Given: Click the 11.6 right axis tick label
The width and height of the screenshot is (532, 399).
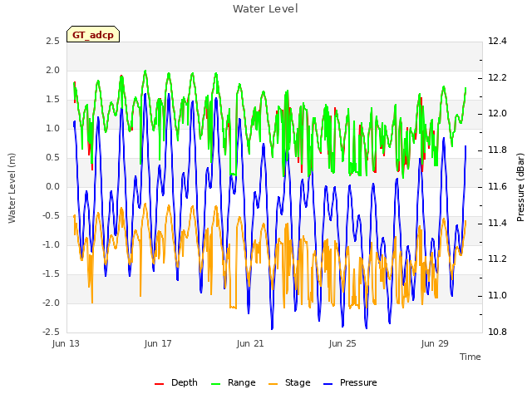Looking at the screenshot, I should pyautogui.click(x=497, y=186).
